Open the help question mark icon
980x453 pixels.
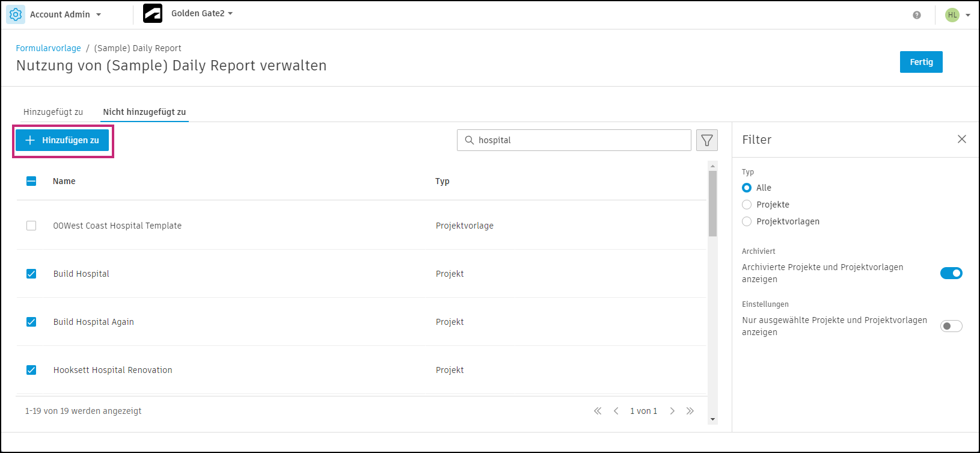pos(917,14)
